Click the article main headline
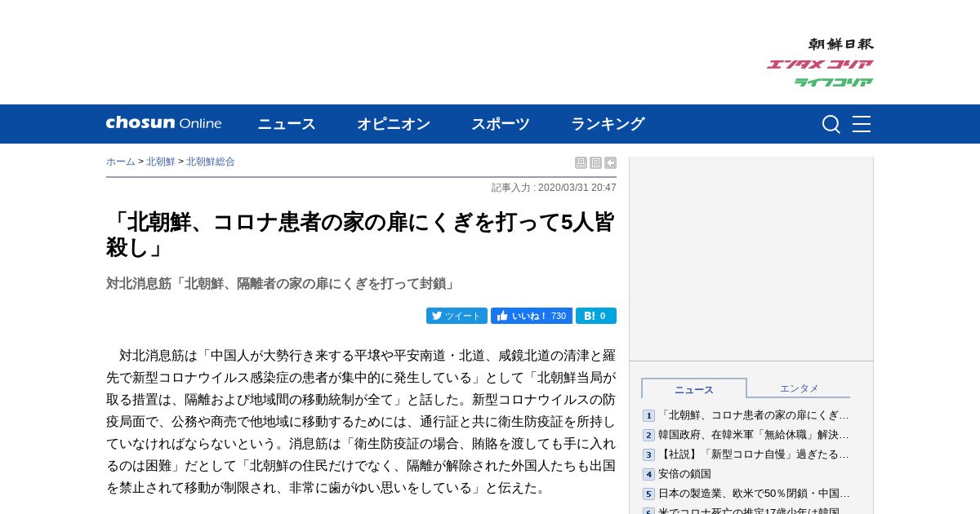The height and width of the screenshot is (514, 980). click(360, 234)
